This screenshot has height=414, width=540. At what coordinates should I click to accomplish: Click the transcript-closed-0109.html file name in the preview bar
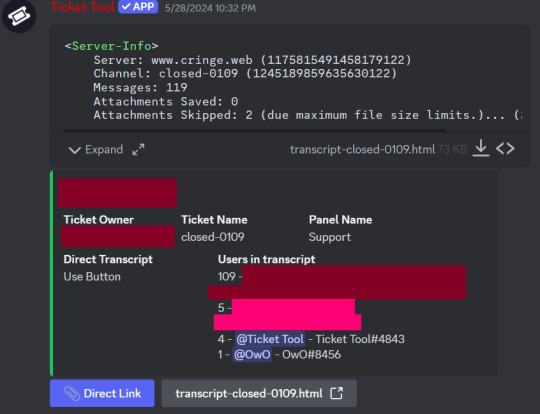(x=362, y=149)
